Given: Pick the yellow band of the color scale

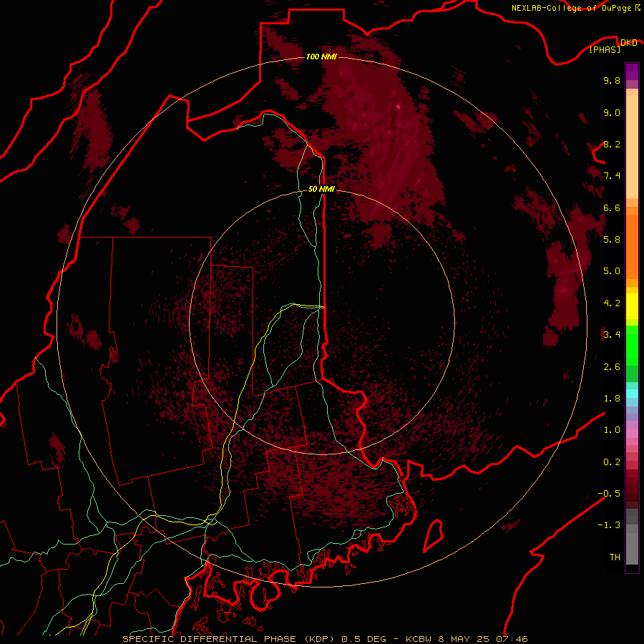Looking at the screenshot, I should click(632, 306).
